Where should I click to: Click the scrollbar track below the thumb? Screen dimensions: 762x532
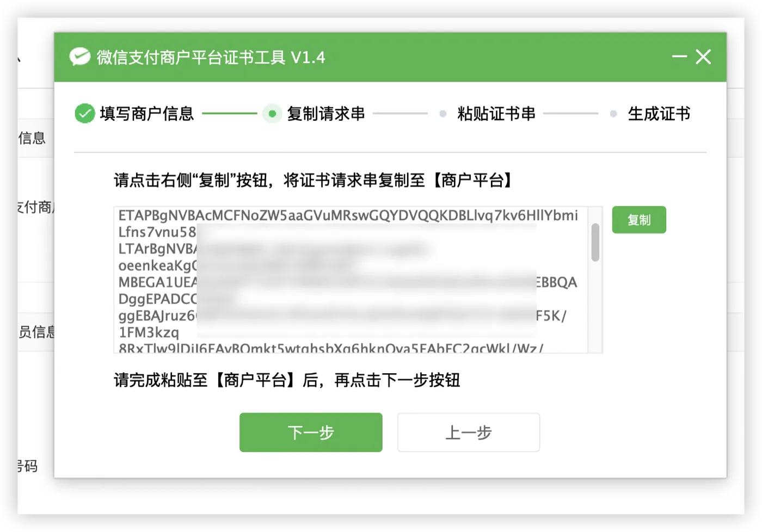click(595, 307)
